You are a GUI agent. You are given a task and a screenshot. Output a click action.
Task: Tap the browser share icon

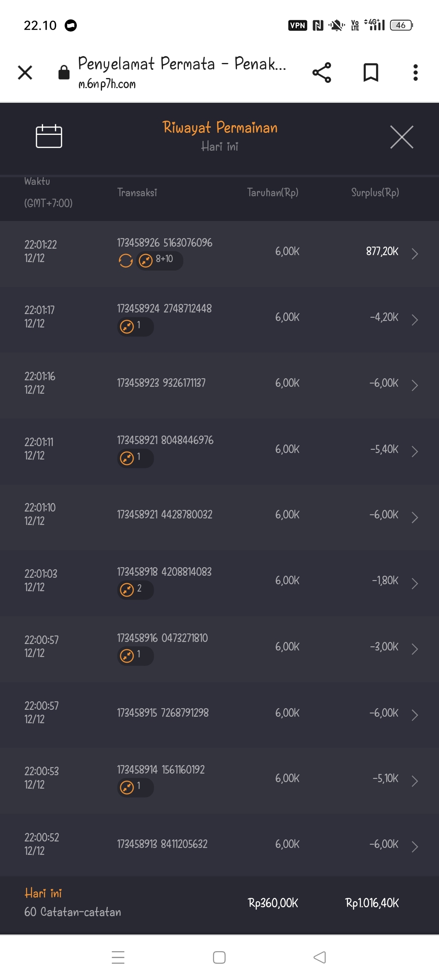pyautogui.click(x=322, y=73)
